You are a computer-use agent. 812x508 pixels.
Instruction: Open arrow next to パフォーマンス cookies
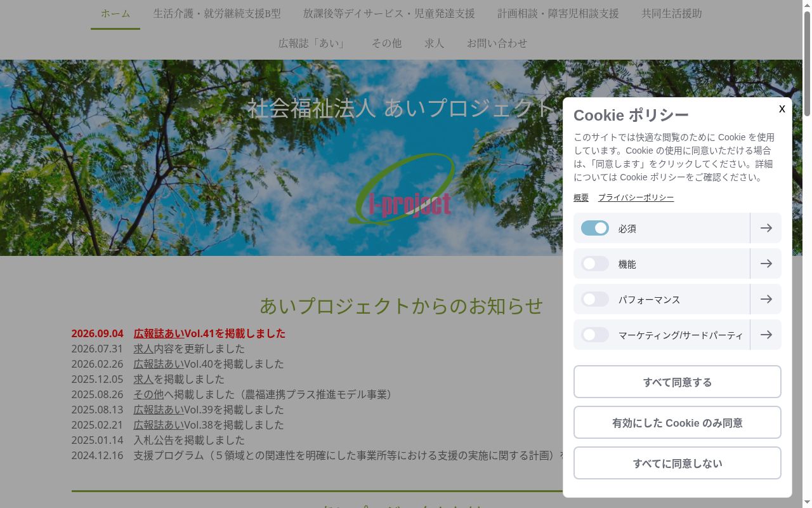pos(766,299)
